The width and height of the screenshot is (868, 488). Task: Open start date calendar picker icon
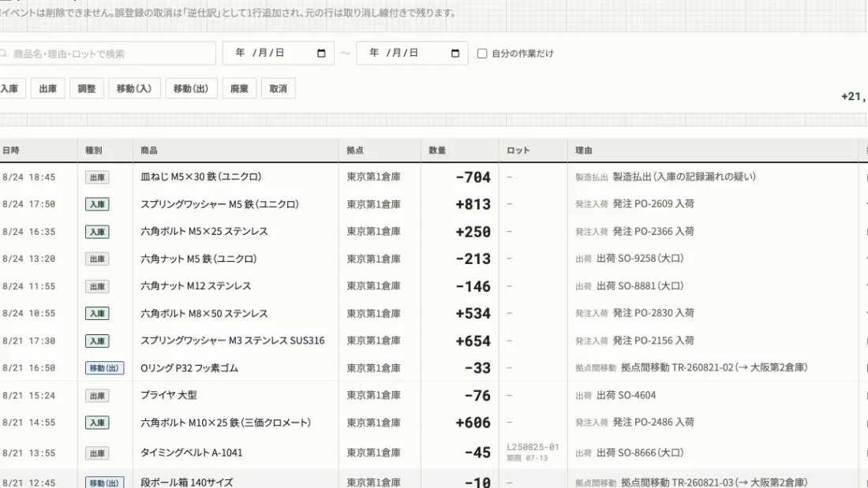(x=321, y=53)
